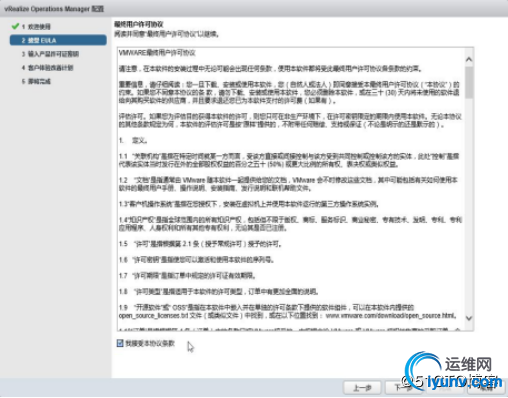
Task: Click the 上一步 previous button
Action: (x=362, y=388)
